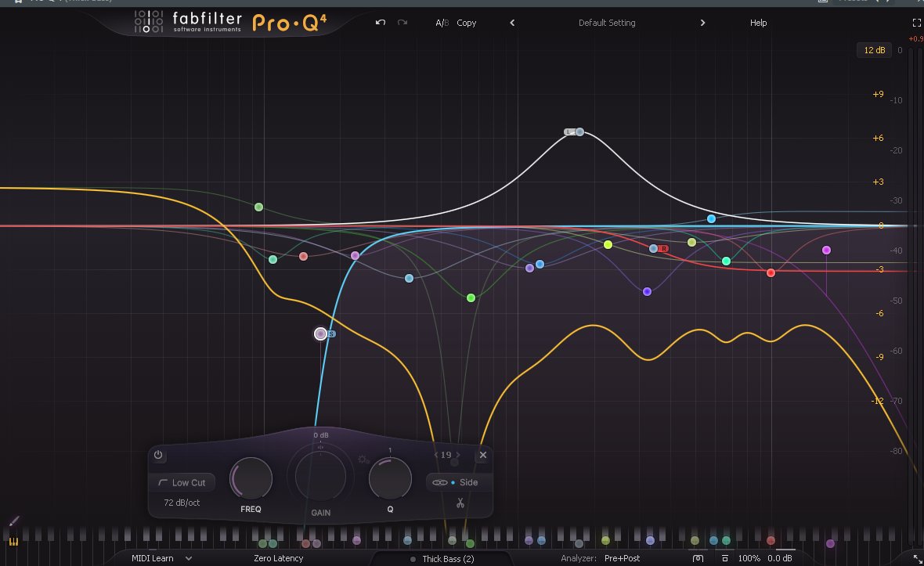Open the 12 dB display range selector
The height and width of the screenshot is (566, 924).
(874, 50)
